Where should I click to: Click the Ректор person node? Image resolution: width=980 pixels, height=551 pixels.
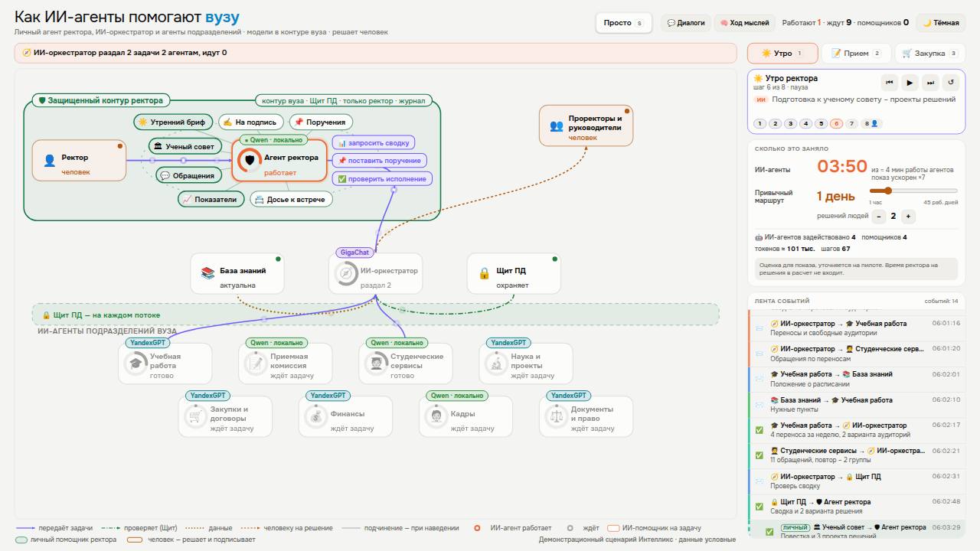point(79,160)
